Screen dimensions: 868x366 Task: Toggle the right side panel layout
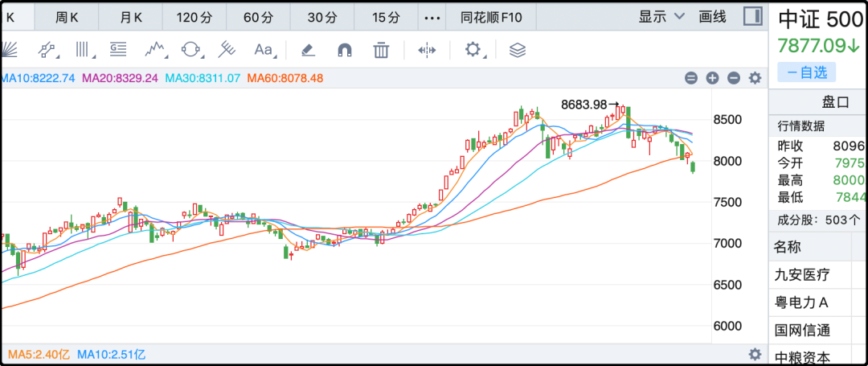752,16
